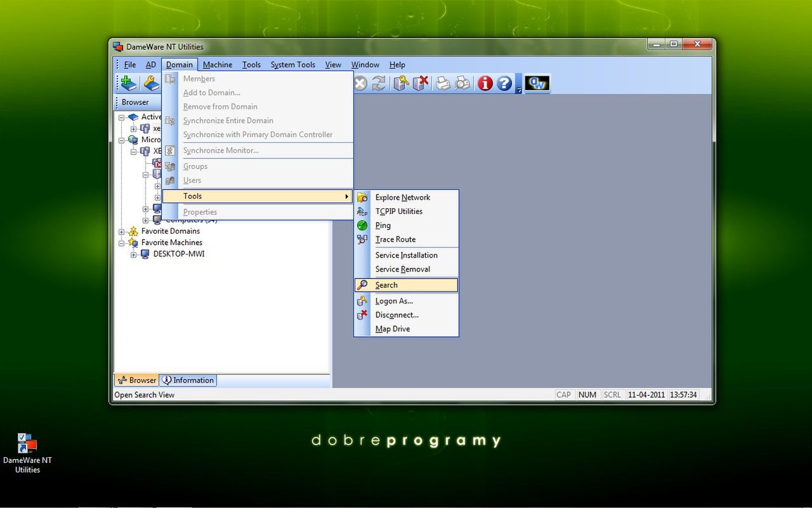Click the blue question mark help icon
812x508 pixels.
point(504,83)
